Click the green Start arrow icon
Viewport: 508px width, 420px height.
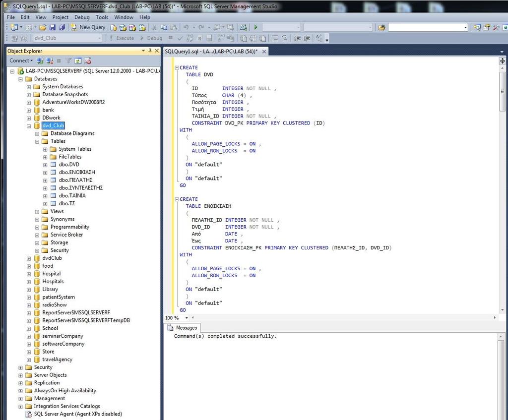[255, 28]
